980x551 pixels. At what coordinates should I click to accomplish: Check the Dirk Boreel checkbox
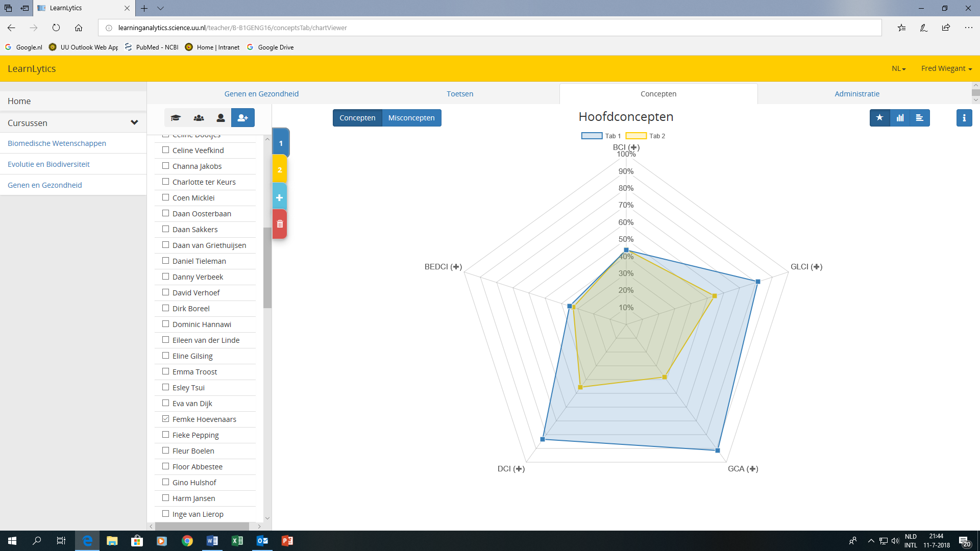tap(165, 308)
